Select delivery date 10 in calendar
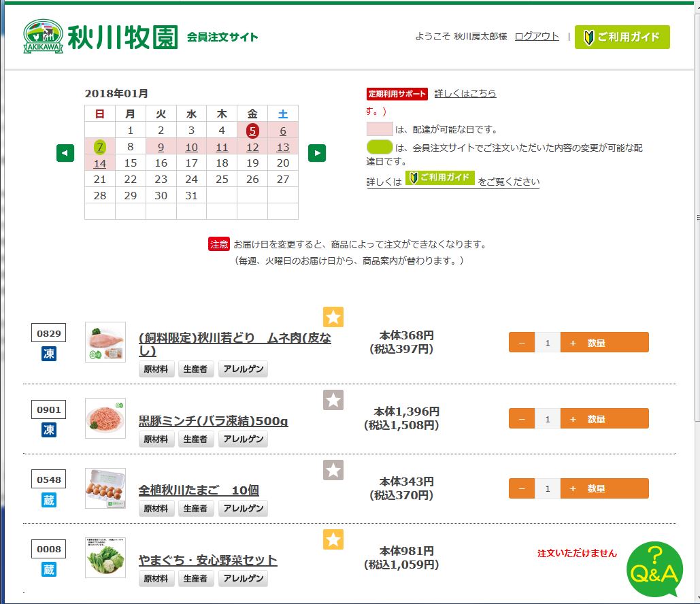Image resolution: width=700 pixels, height=604 pixels. point(192,147)
